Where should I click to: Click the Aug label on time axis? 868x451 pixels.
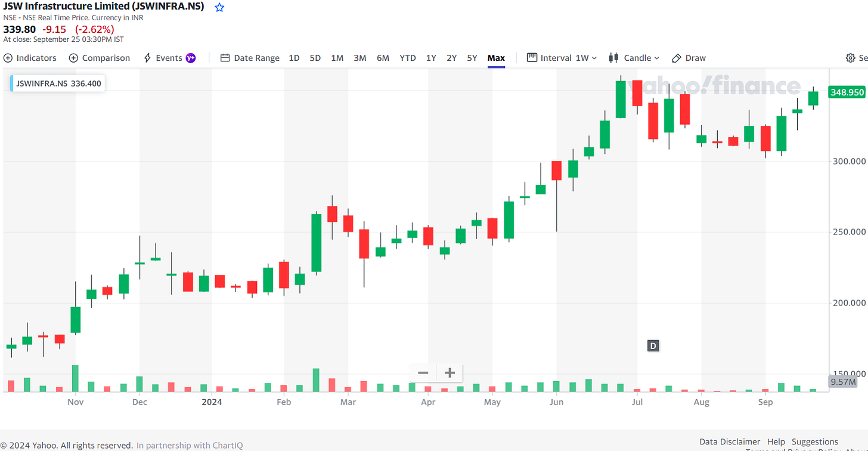point(702,402)
